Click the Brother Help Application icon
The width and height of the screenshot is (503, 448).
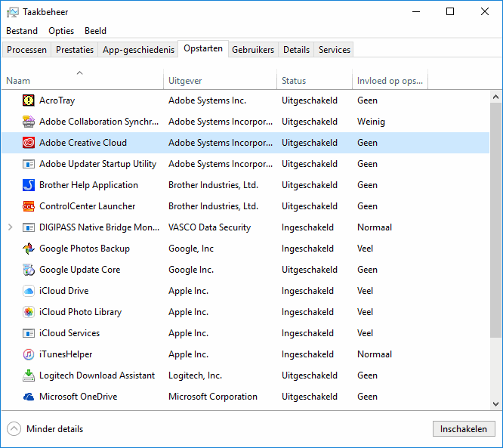coord(29,185)
